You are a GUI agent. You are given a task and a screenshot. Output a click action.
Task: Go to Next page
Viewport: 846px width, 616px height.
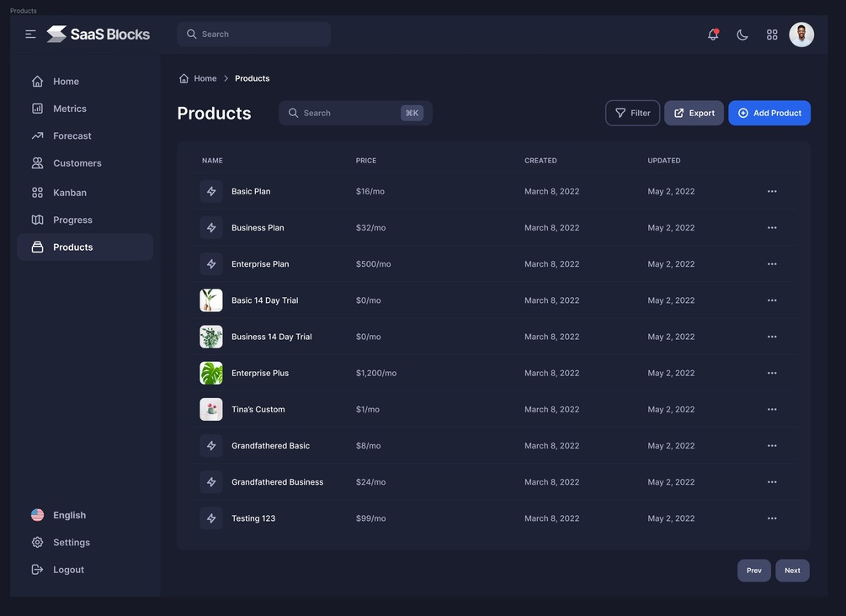792,571
